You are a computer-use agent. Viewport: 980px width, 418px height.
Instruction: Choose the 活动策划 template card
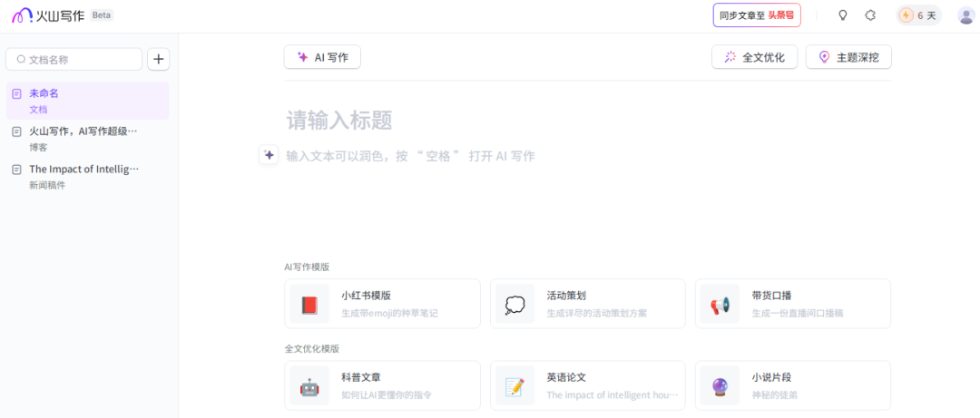click(x=587, y=304)
